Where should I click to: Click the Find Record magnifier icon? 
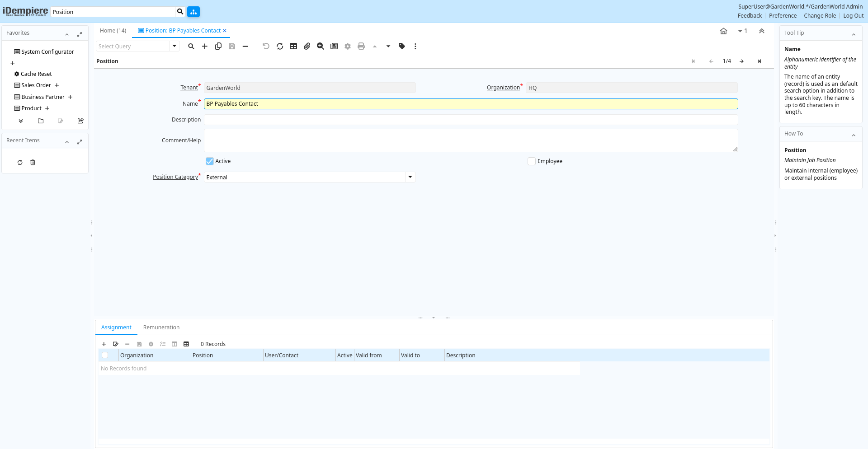pos(191,46)
